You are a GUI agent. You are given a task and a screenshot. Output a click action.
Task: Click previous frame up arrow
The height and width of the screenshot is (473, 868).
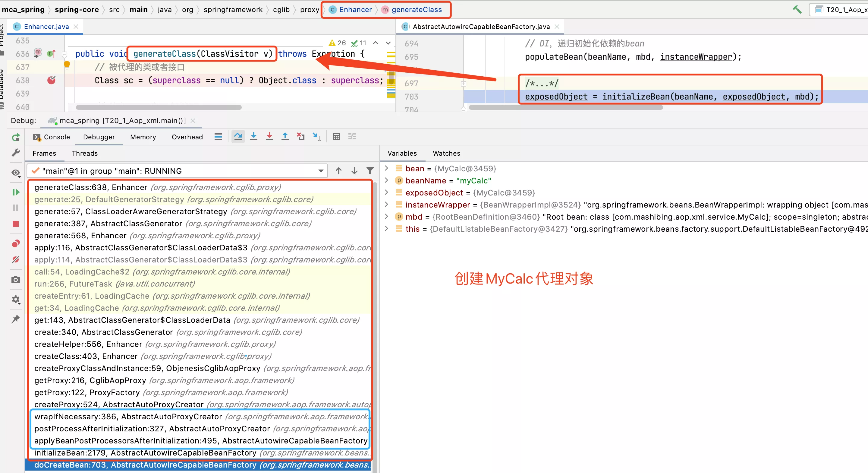(339, 171)
